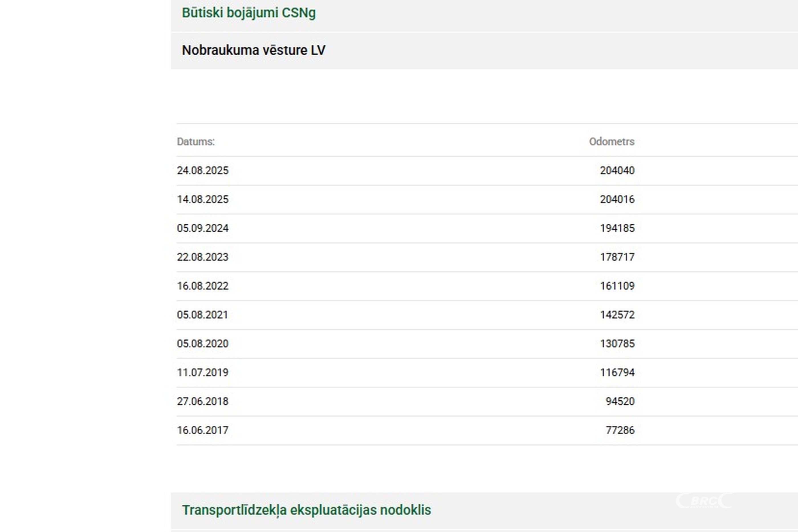Click the Odometrs column header

pyautogui.click(x=611, y=142)
